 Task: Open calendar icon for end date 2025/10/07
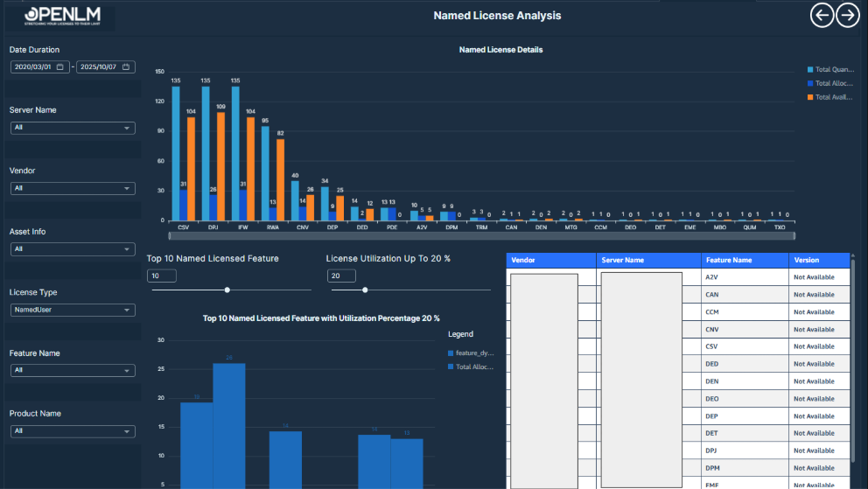[x=126, y=67]
